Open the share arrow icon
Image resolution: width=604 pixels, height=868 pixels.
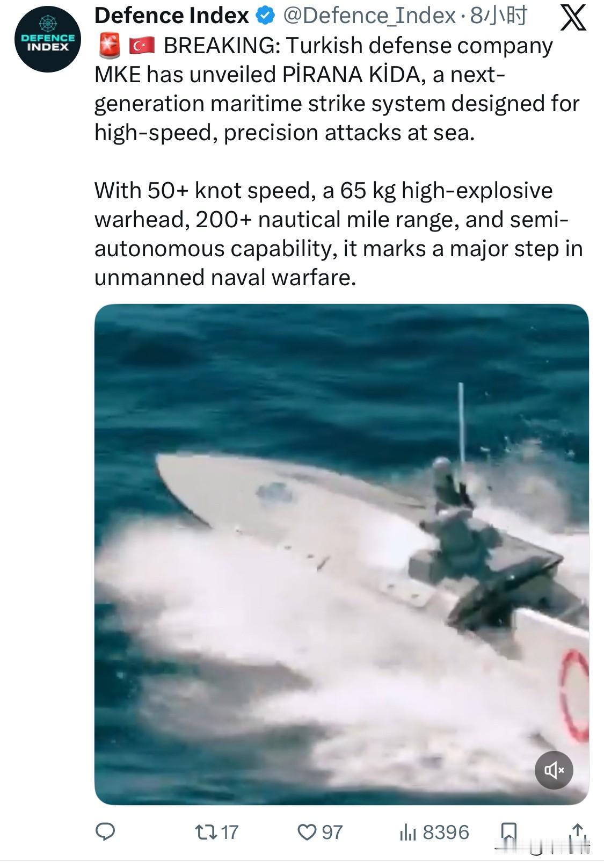click(578, 831)
